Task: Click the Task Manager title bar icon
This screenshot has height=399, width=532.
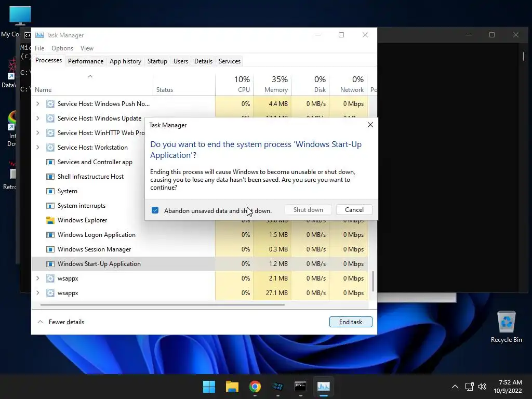Action: (39, 35)
